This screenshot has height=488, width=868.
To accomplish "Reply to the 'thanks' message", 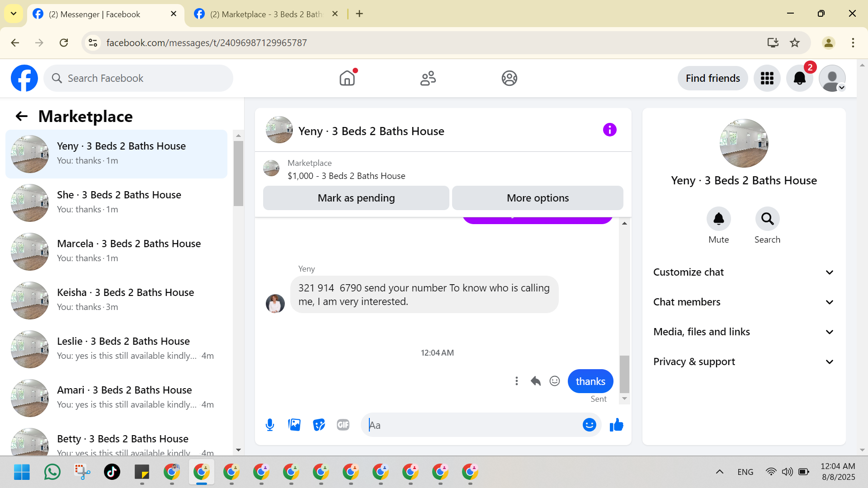I will point(536,381).
